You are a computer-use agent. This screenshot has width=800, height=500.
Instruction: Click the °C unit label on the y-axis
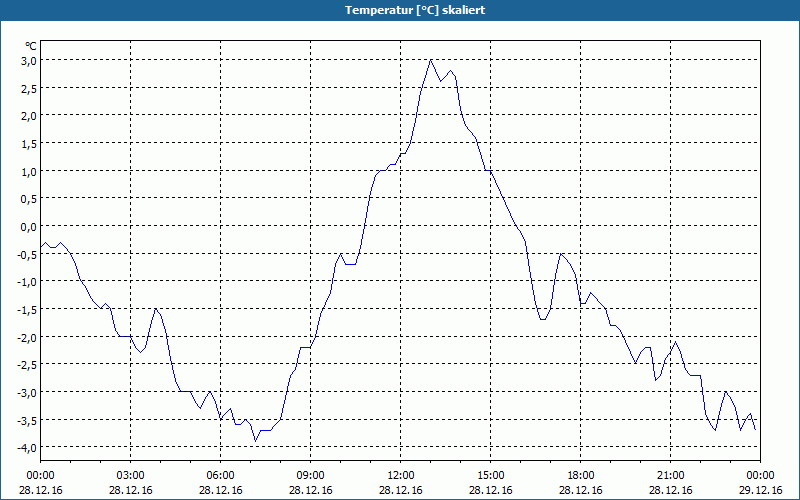click(31, 46)
